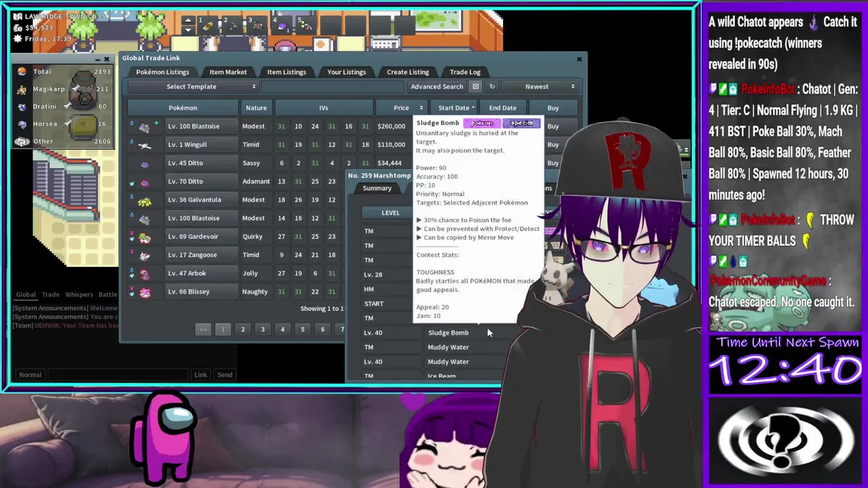Switch chat to the Battle tab
The height and width of the screenshot is (488, 868).
point(107,295)
